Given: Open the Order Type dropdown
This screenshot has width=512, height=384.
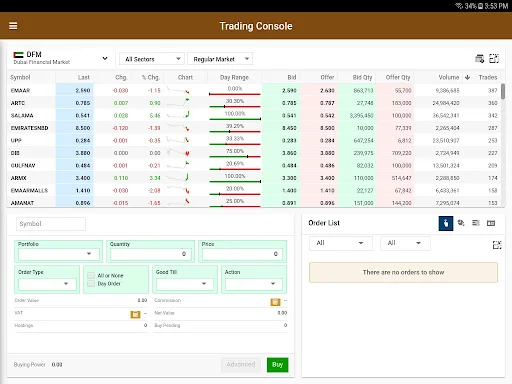Looking at the screenshot, I should [47, 284].
